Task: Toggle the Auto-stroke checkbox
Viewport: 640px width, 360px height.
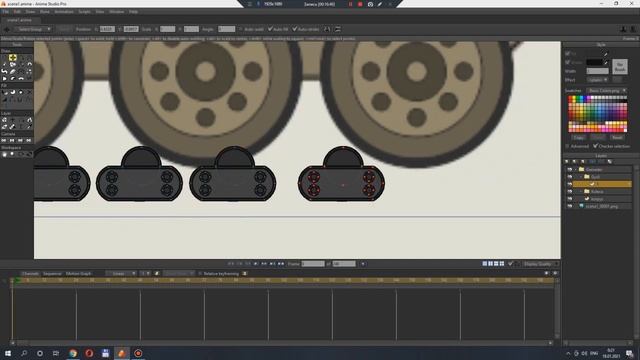Action: click(x=295, y=29)
